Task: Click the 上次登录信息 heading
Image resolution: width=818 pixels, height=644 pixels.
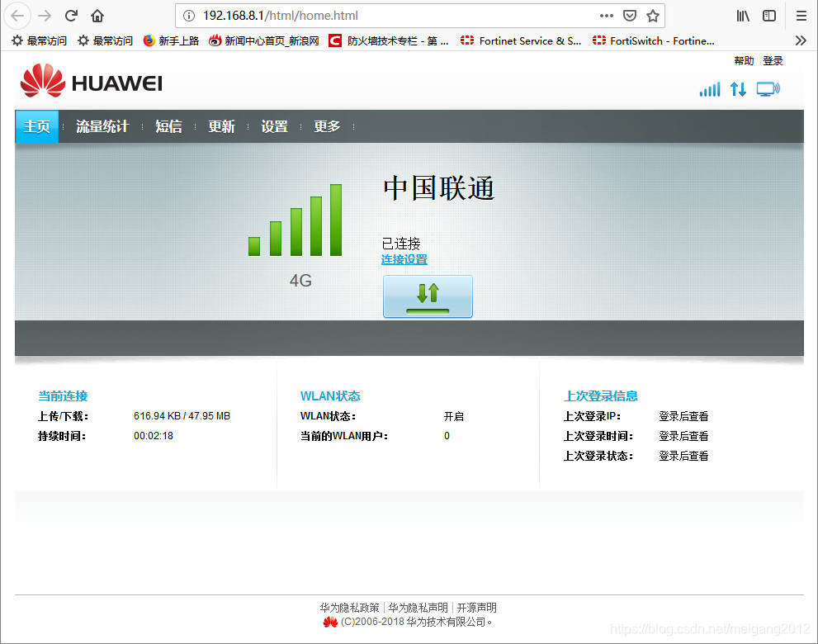Action: point(600,395)
